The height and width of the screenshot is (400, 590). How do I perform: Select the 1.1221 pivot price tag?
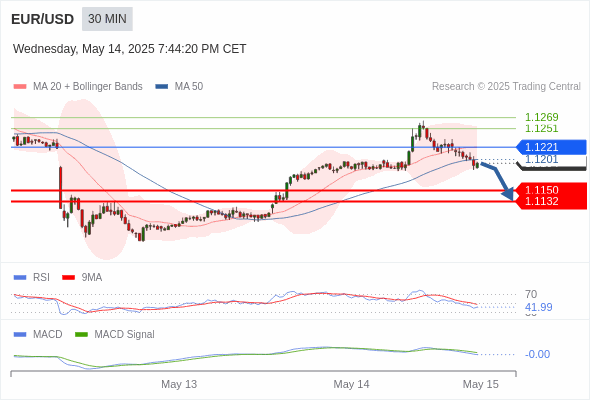pos(552,147)
